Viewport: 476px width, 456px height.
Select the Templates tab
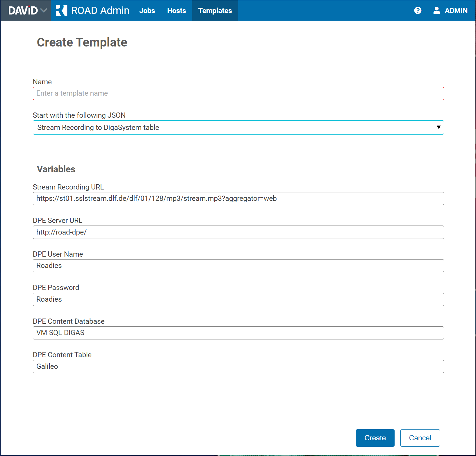tap(215, 10)
